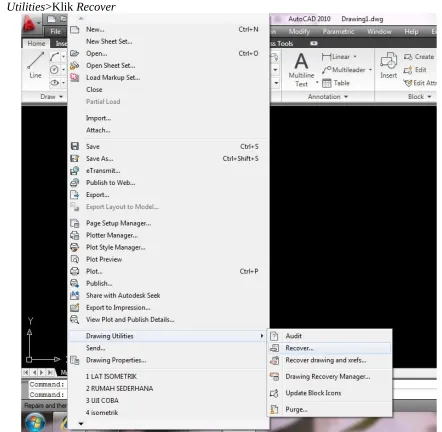Click the Insert block tool
This screenshot has width=442, height=432.
tap(389, 66)
